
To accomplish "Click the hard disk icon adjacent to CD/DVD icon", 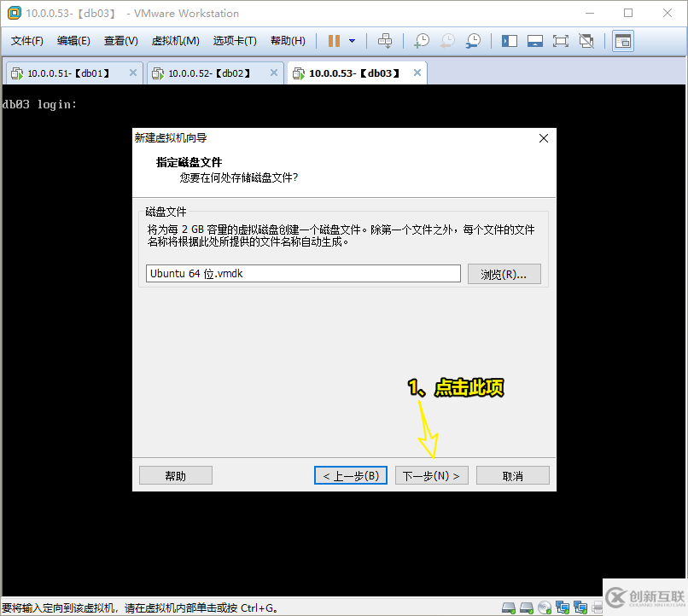I will click(x=527, y=607).
